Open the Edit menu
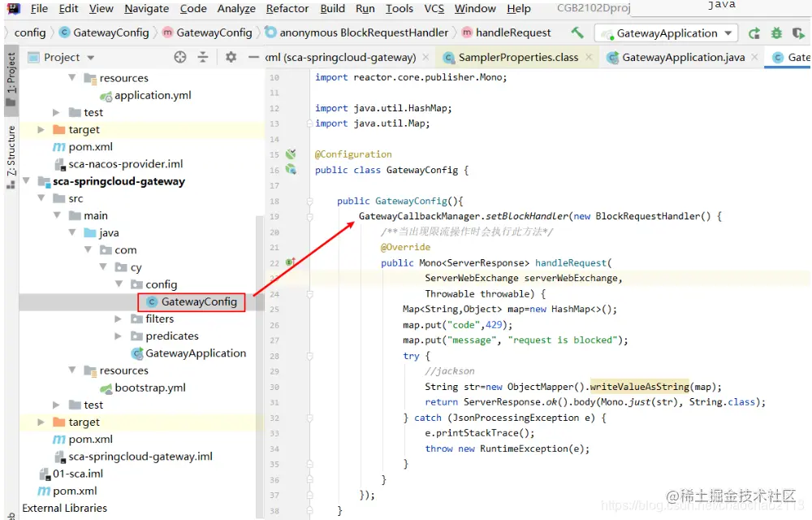Image resolution: width=812 pixels, height=520 pixels. [x=68, y=8]
